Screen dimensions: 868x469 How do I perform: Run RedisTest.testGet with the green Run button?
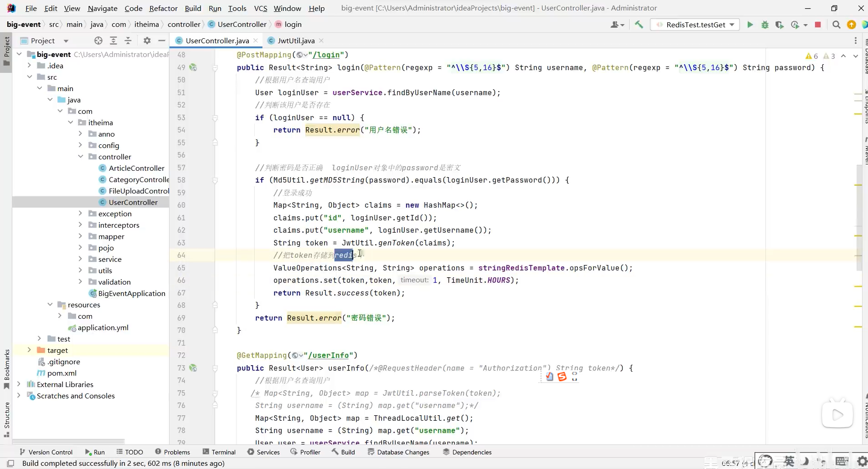[x=750, y=25]
